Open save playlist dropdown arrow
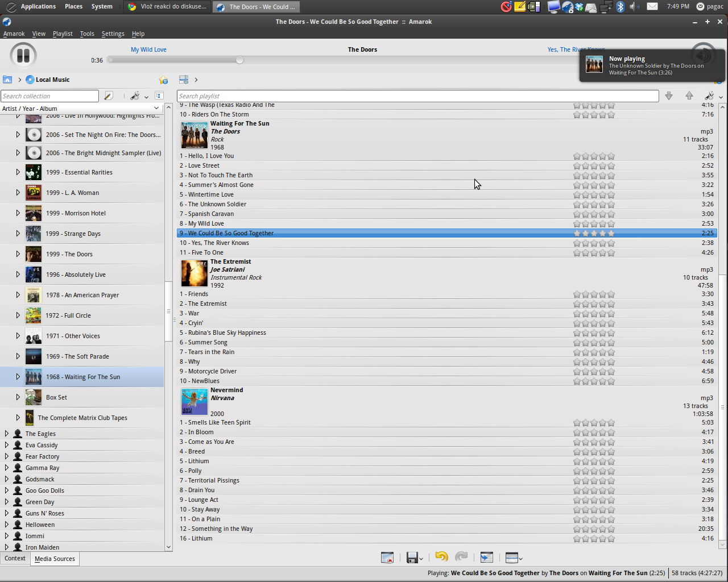This screenshot has width=728, height=582. (x=421, y=559)
